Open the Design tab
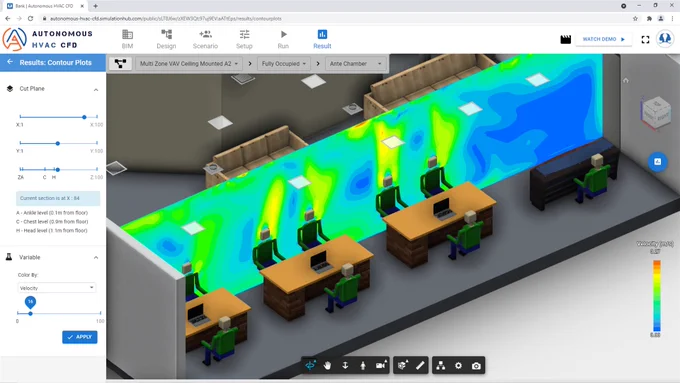 (166, 39)
